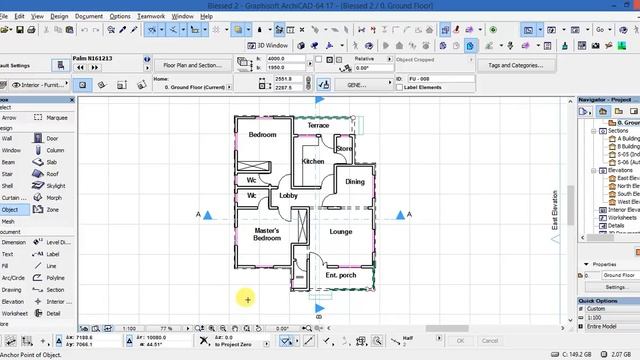Open the Teamwork menu
Image resolution: width=640 pixels, height=360 pixels.
(151, 16)
